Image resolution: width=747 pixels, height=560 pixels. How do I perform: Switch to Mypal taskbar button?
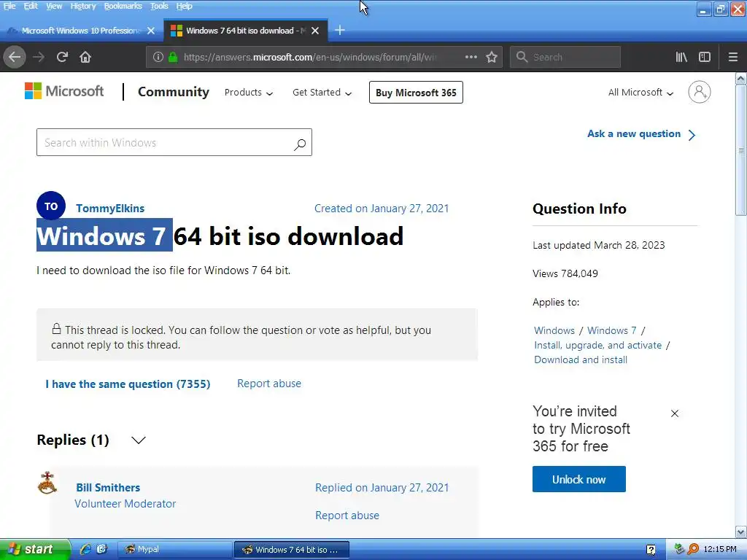tap(174, 549)
